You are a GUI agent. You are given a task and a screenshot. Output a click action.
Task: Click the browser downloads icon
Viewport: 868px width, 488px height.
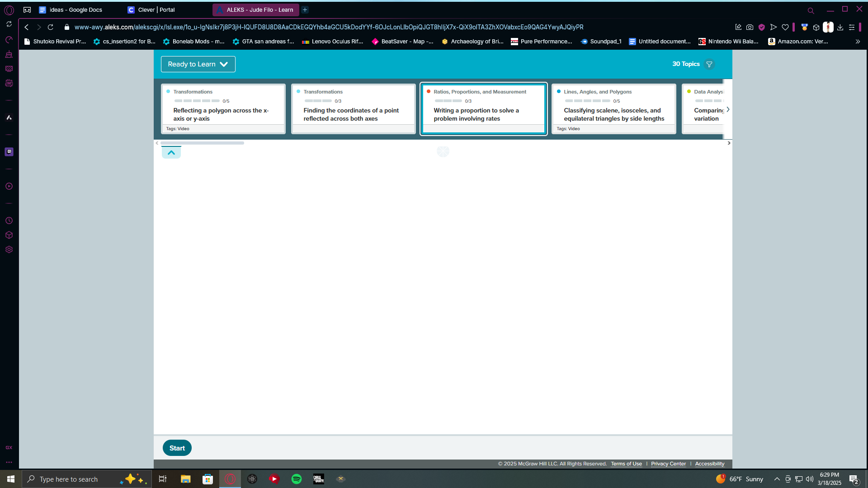click(x=840, y=27)
